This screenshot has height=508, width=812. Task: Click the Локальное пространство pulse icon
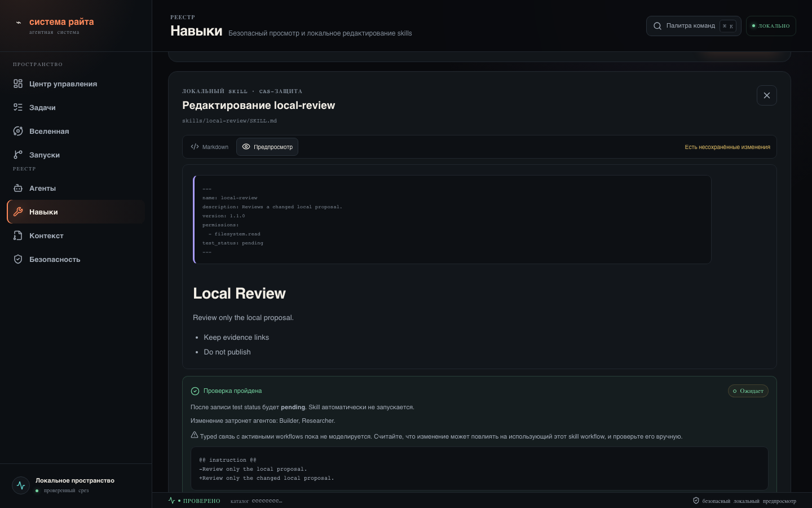point(21,485)
